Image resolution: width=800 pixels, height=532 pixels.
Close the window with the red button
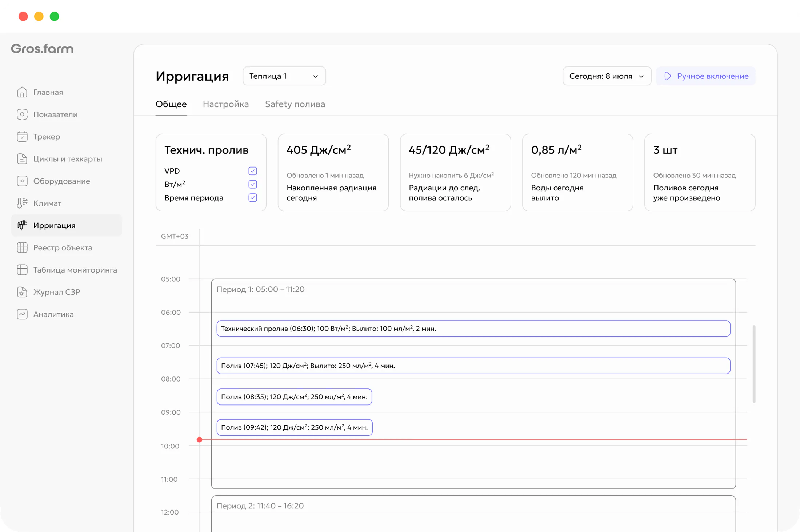pos(23,16)
